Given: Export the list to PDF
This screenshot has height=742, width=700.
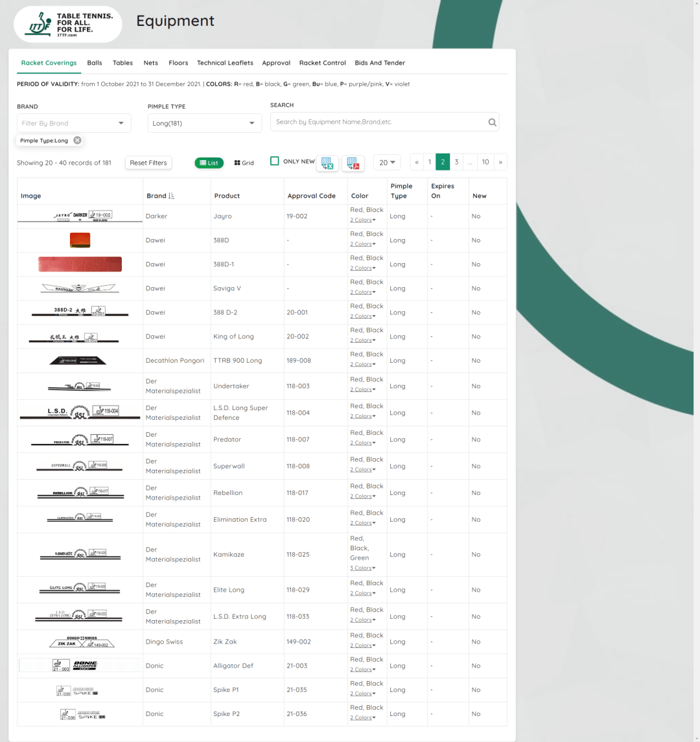Looking at the screenshot, I should coord(353,163).
